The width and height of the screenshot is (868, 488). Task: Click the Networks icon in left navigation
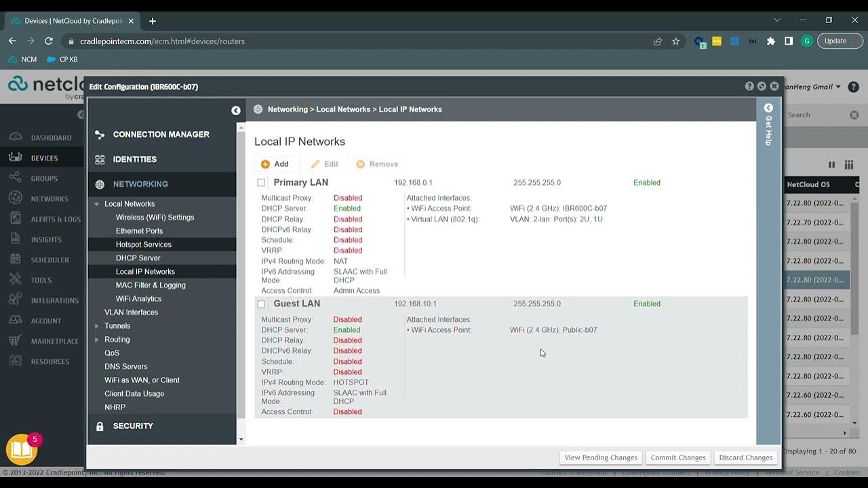point(15,199)
